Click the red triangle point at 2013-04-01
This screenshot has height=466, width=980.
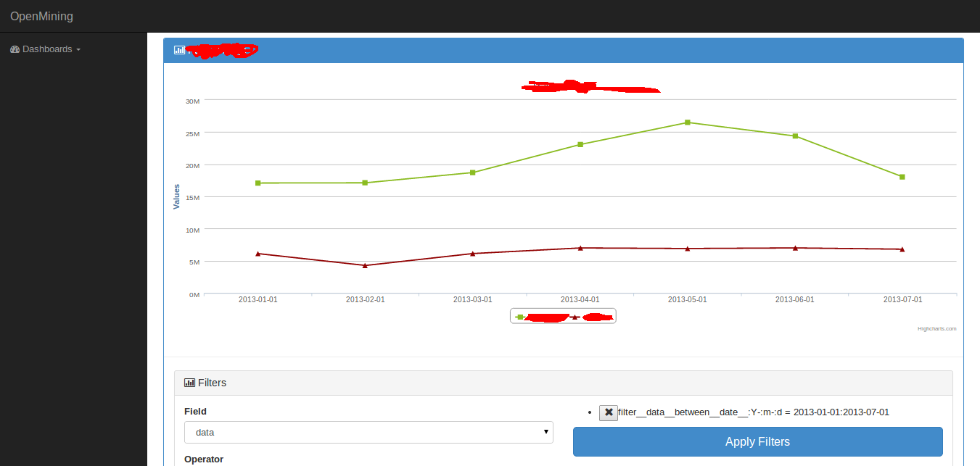coord(580,248)
